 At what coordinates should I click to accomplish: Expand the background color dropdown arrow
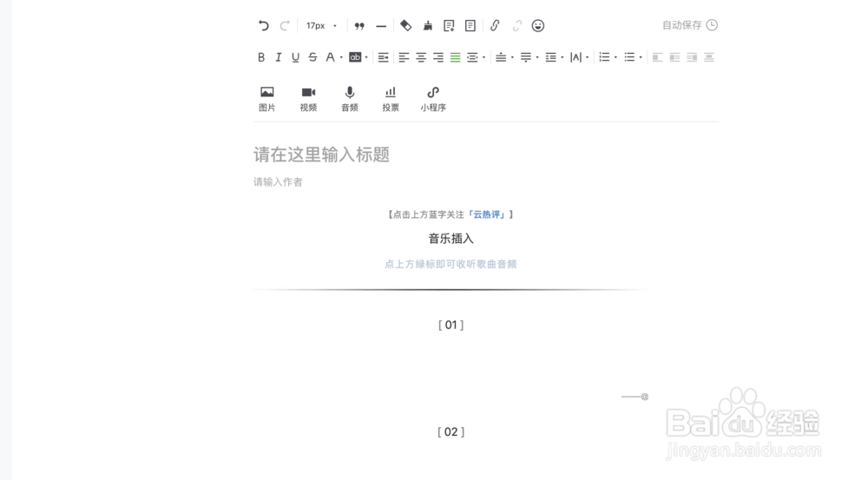[366, 57]
